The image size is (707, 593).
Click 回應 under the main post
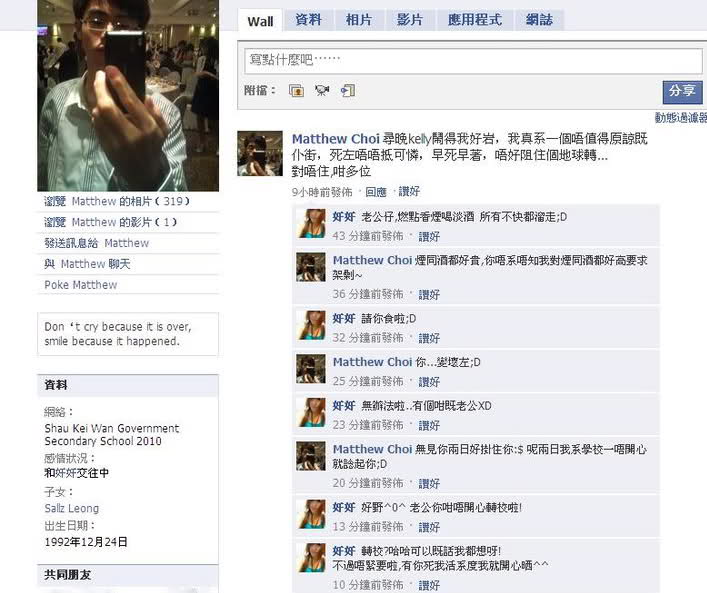coord(376,192)
